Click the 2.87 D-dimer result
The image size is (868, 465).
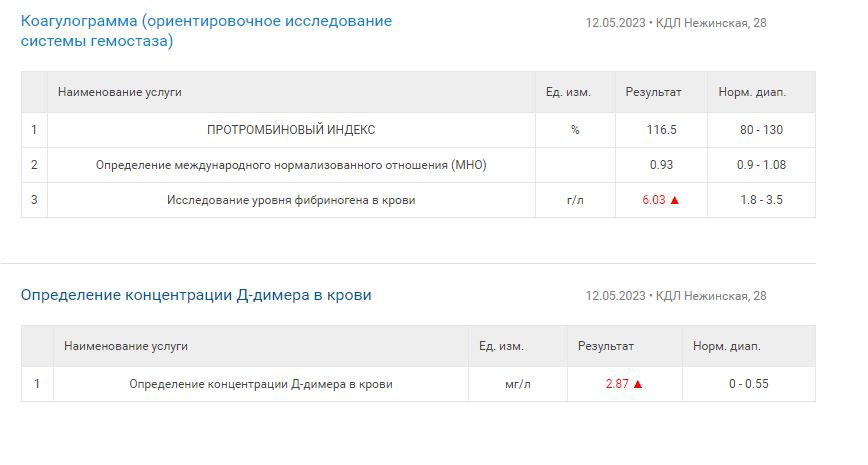point(617,384)
